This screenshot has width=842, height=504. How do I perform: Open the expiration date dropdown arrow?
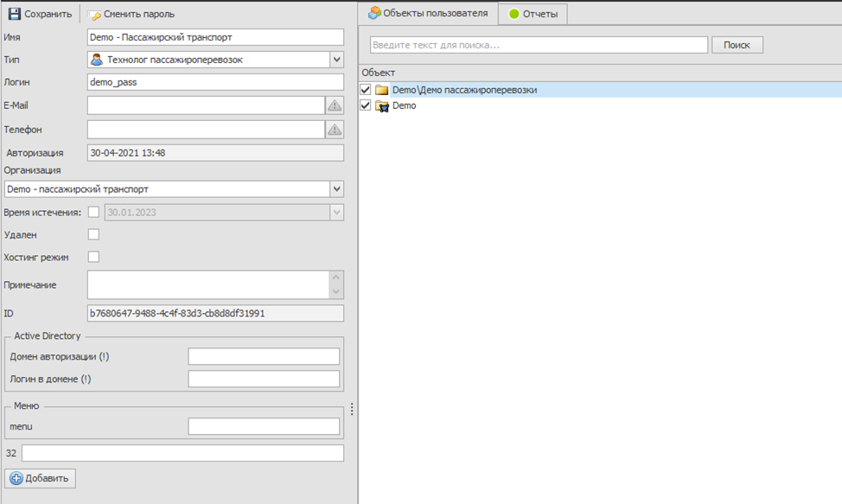(x=336, y=213)
